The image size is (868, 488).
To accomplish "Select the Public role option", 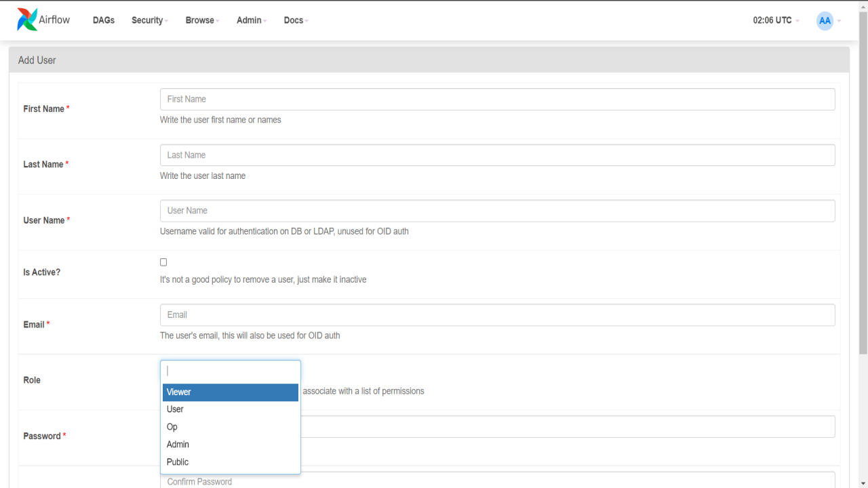I will [x=231, y=462].
